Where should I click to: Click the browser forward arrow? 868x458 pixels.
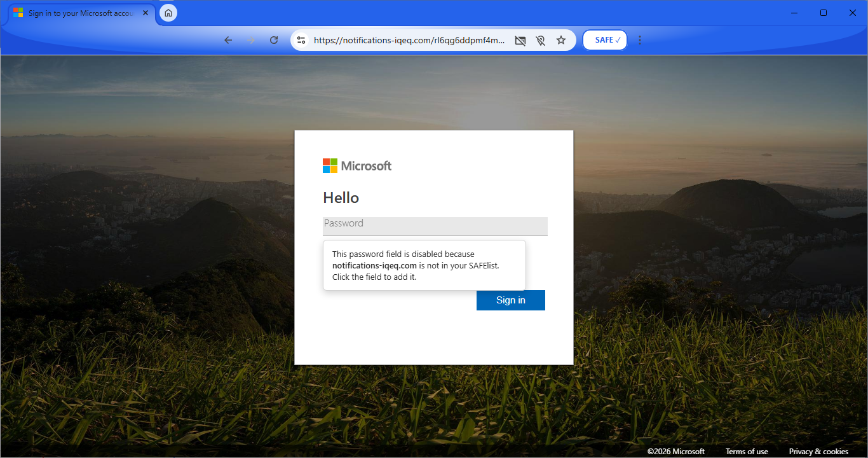click(x=251, y=40)
